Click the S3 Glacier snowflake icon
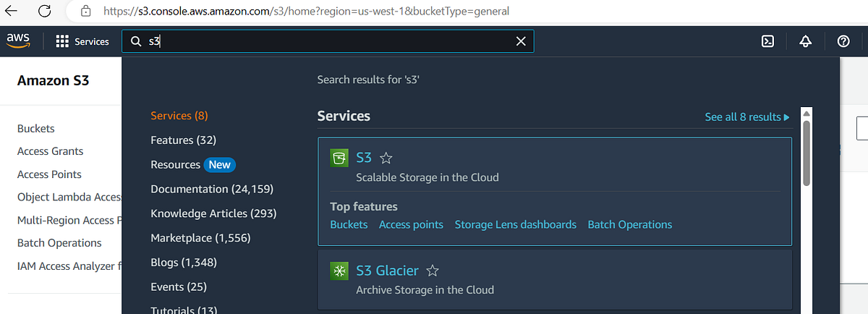The width and height of the screenshot is (868, 314). 339,271
